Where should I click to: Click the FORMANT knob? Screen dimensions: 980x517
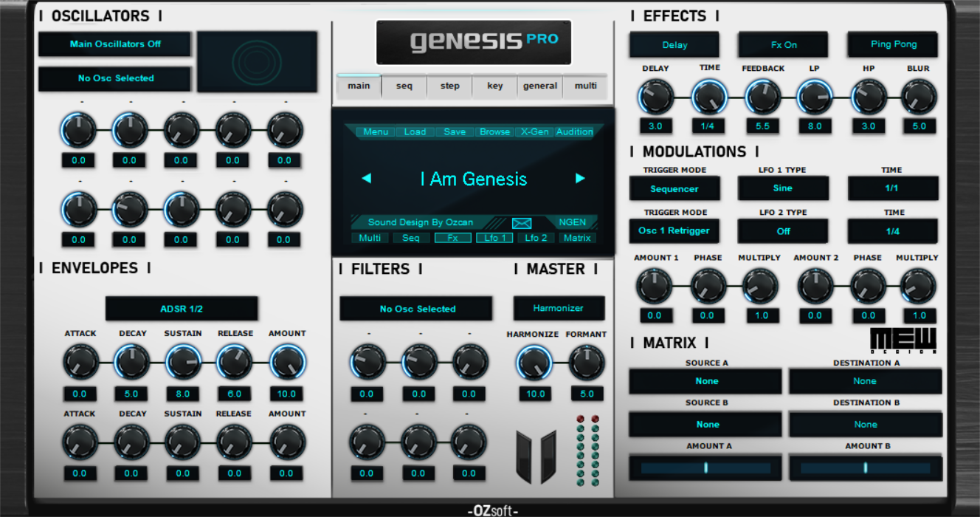(x=587, y=363)
